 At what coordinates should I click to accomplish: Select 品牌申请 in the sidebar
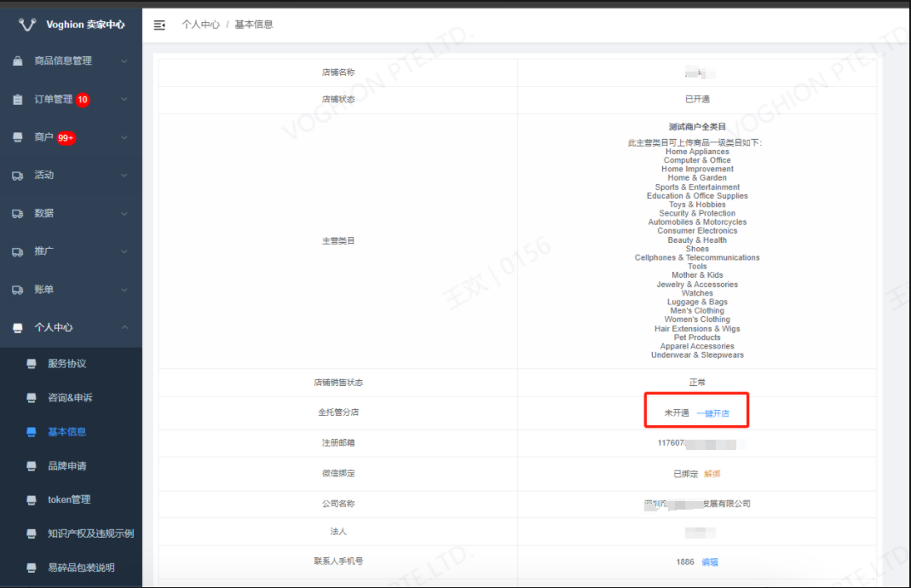point(66,466)
